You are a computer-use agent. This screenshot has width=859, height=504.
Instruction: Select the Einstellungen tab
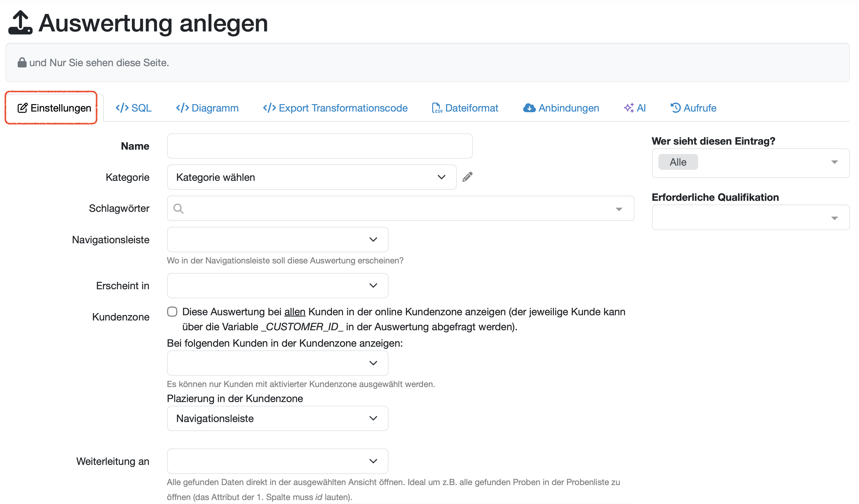55,108
